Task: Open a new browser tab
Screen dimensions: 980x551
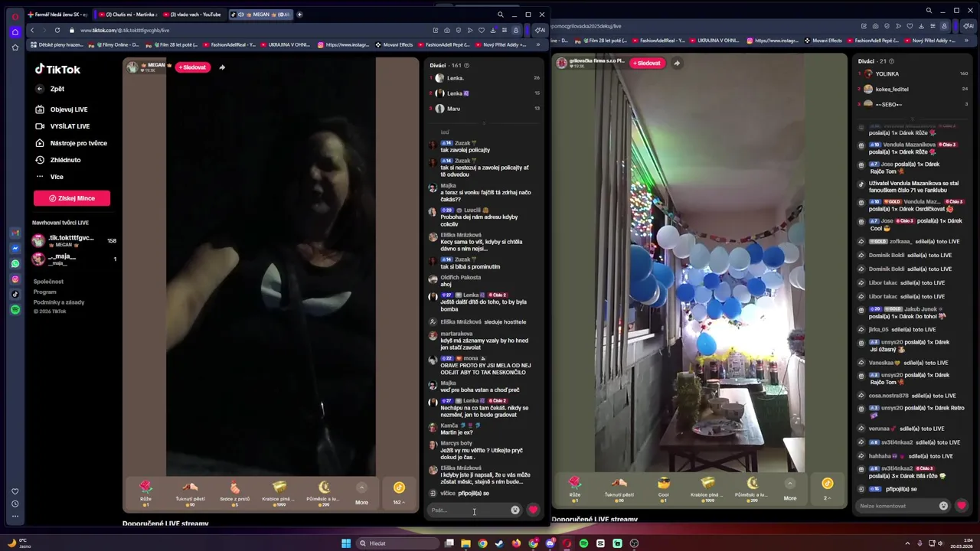Action: coord(299,15)
